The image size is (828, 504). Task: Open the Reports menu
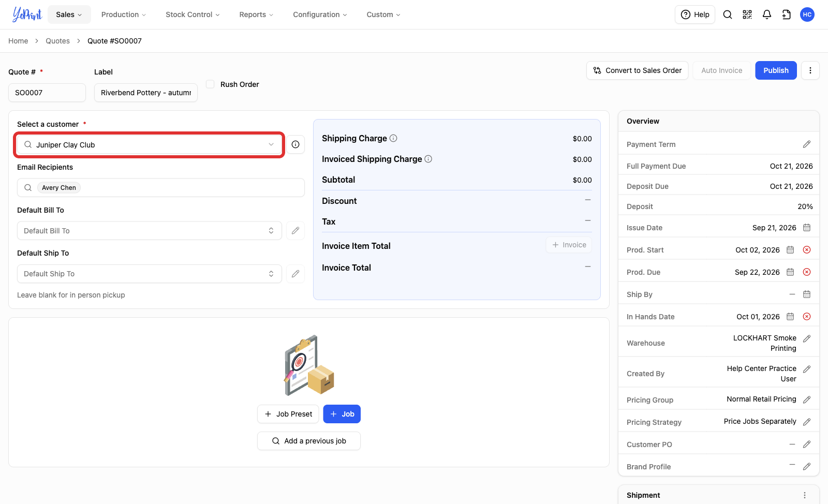pos(256,14)
